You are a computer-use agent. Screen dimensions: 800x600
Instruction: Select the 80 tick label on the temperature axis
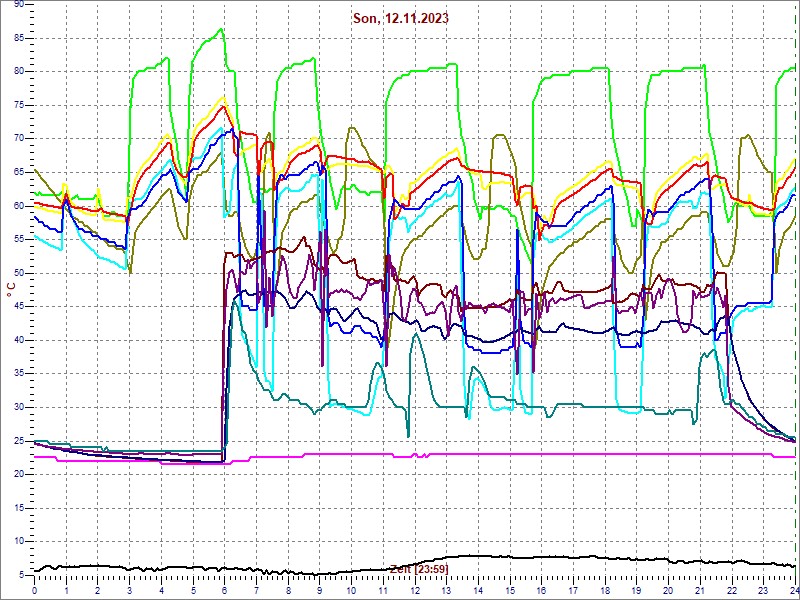click(20, 71)
